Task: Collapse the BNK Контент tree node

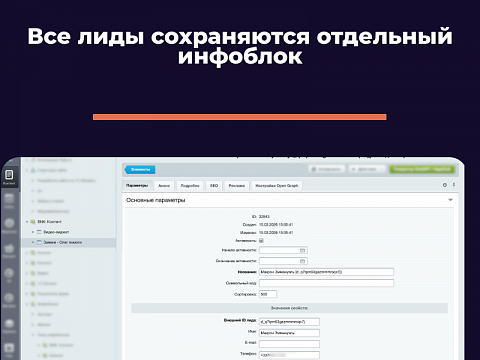Action: (x=27, y=222)
